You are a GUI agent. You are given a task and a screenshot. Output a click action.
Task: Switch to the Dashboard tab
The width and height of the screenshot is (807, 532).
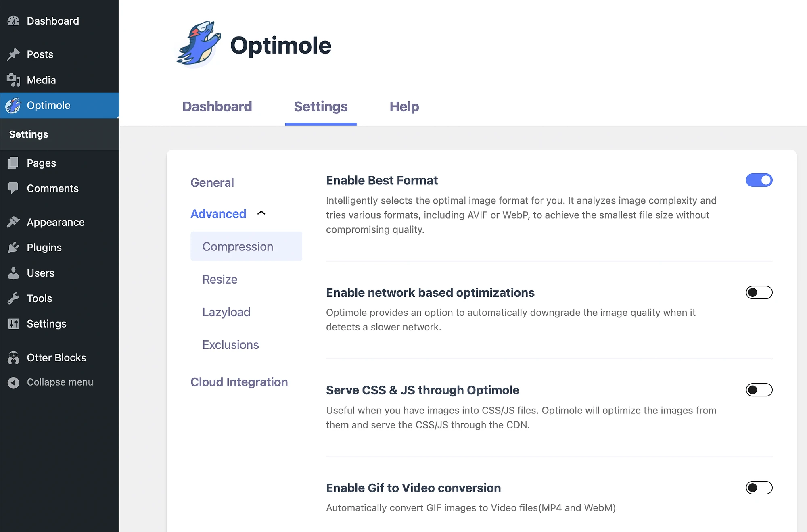[217, 106]
